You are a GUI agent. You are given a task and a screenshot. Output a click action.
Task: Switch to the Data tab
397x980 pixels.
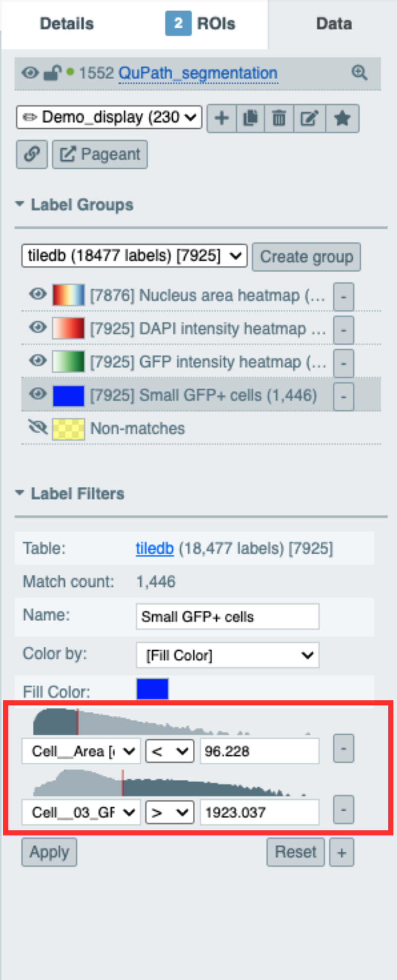click(x=334, y=24)
